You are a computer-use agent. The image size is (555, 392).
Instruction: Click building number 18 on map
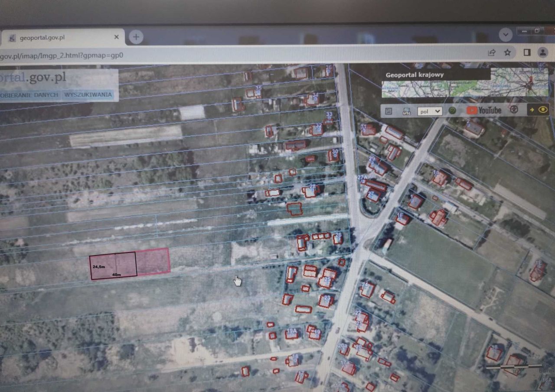[295, 356]
